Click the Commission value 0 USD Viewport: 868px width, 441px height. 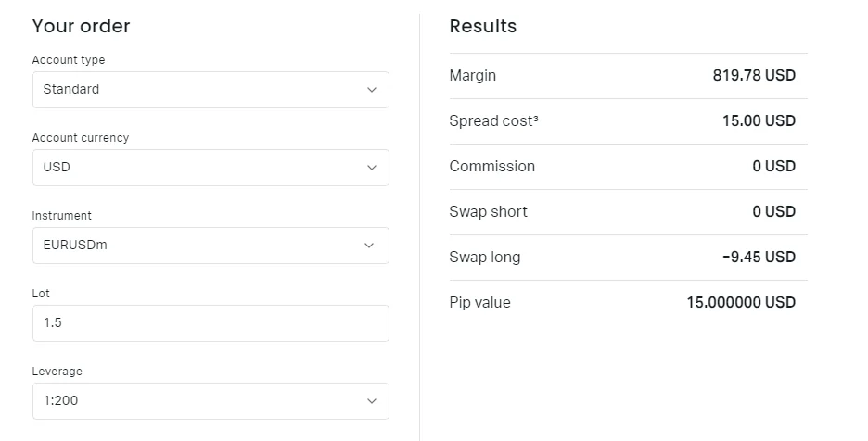[773, 167]
